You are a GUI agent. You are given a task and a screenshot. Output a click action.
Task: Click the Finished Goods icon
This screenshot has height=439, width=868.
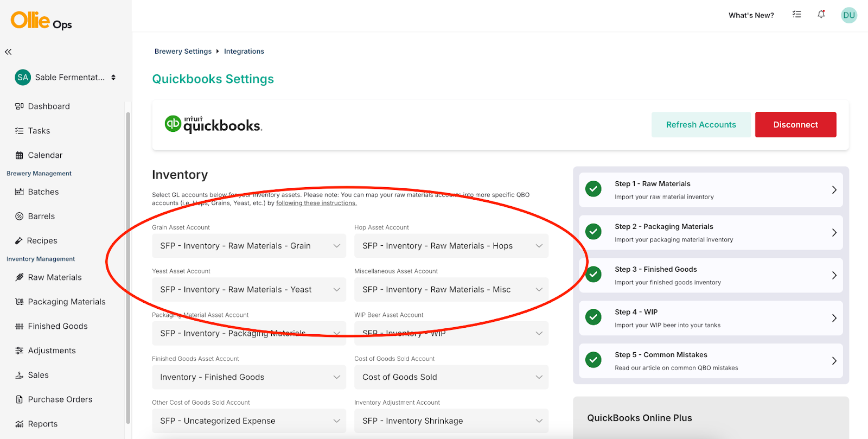(x=20, y=326)
